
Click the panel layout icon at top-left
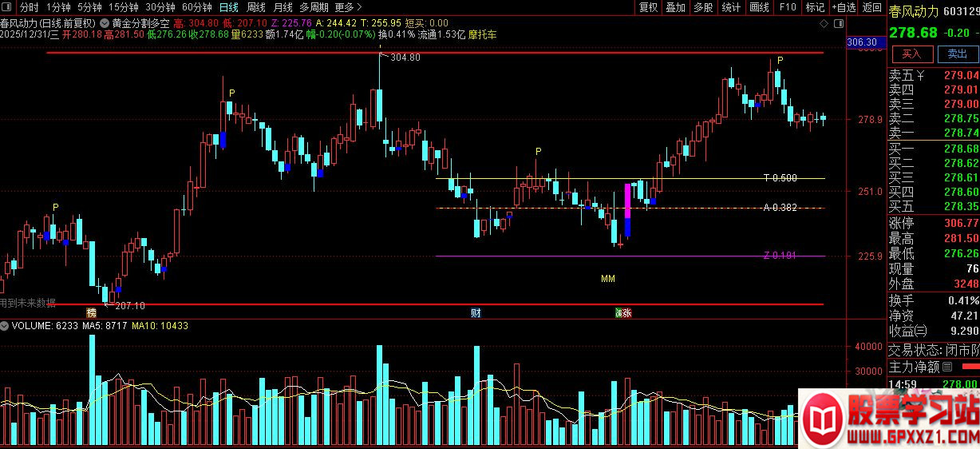7,7
